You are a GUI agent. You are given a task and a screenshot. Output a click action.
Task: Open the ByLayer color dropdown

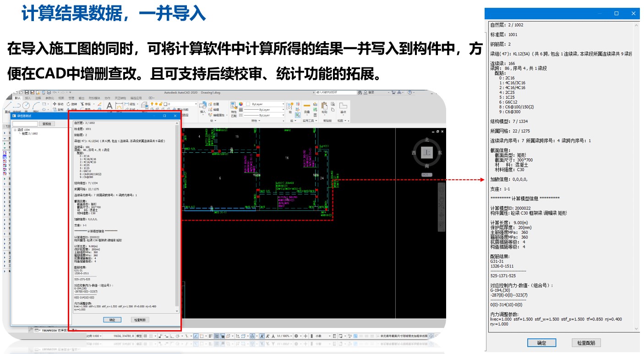262,104
